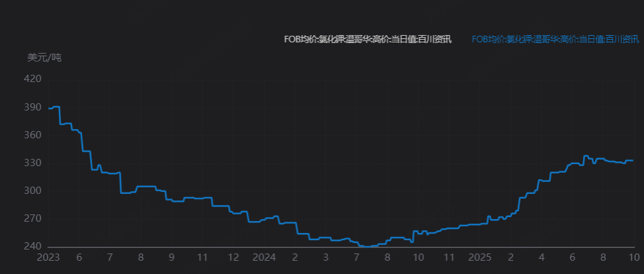The height and width of the screenshot is (274, 644).
Task: Click the 2 label right after 2024
Action: (295, 258)
